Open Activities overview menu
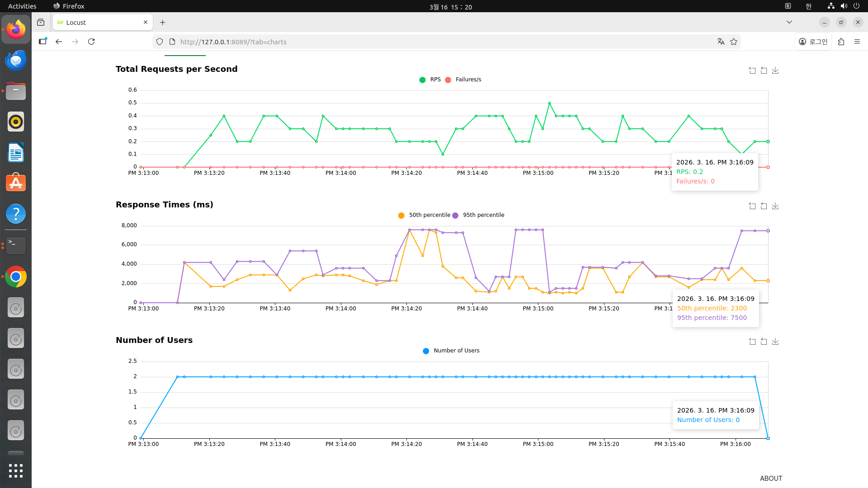This screenshot has height=488, width=868. click(22, 6)
